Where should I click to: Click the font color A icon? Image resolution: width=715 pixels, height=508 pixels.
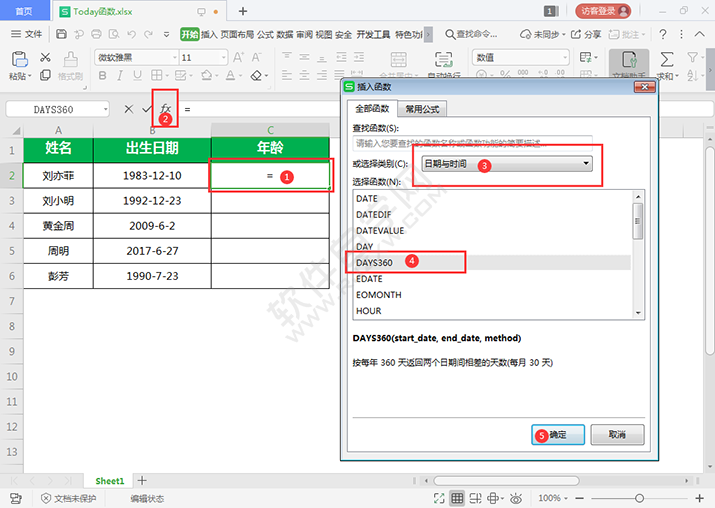click(230, 76)
